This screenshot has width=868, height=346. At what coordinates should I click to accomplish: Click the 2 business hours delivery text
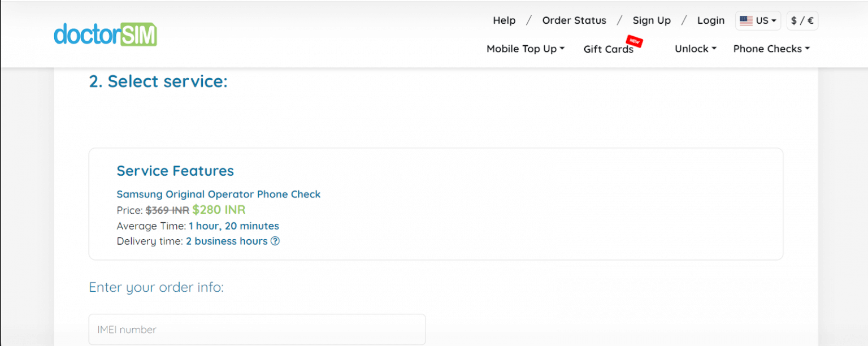227,241
